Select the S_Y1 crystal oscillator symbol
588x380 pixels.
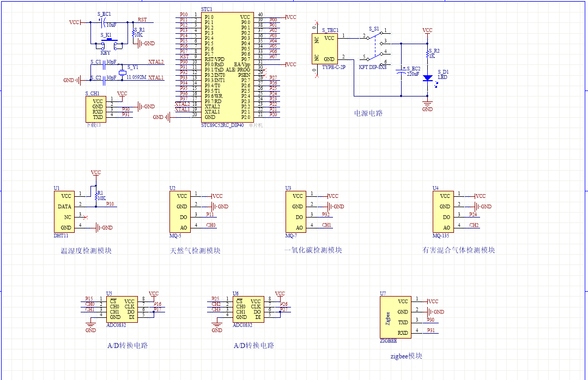pyautogui.click(x=123, y=73)
